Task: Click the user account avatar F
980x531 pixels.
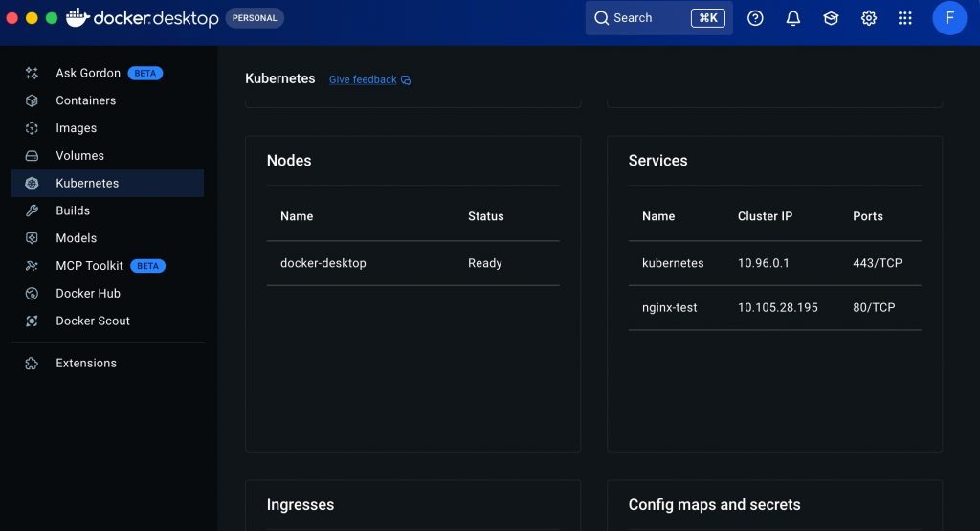Action: (949, 18)
